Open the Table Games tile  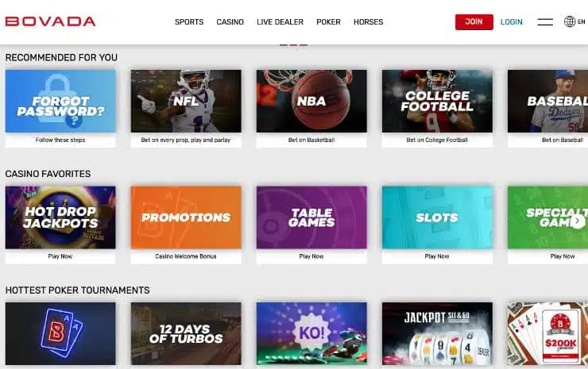[311, 217]
